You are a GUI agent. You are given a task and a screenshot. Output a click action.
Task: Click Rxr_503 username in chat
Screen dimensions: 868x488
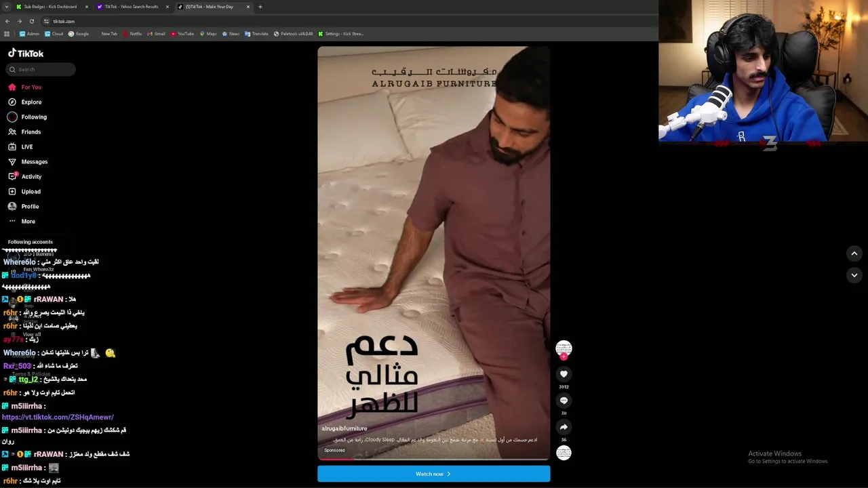(x=17, y=366)
